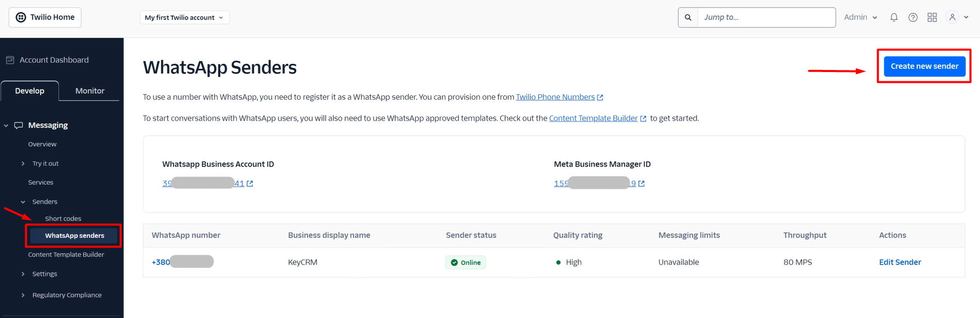Open the My first Twilio account dropdown
The height and width of the screenshot is (318, 980).
[x=184, y=17]
